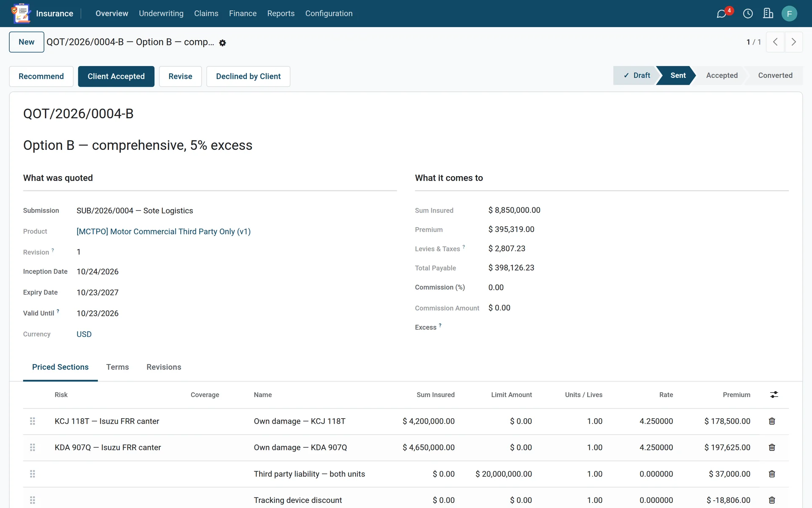
Task: Click the gear actions icon beside the title
Action: (222, 43)
